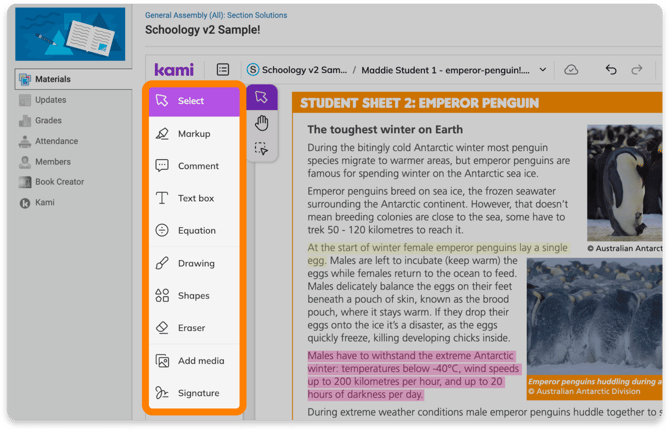The height and width of the screenshot is (431, 670).
Task: Undo the last action
Action: (611, 70)
